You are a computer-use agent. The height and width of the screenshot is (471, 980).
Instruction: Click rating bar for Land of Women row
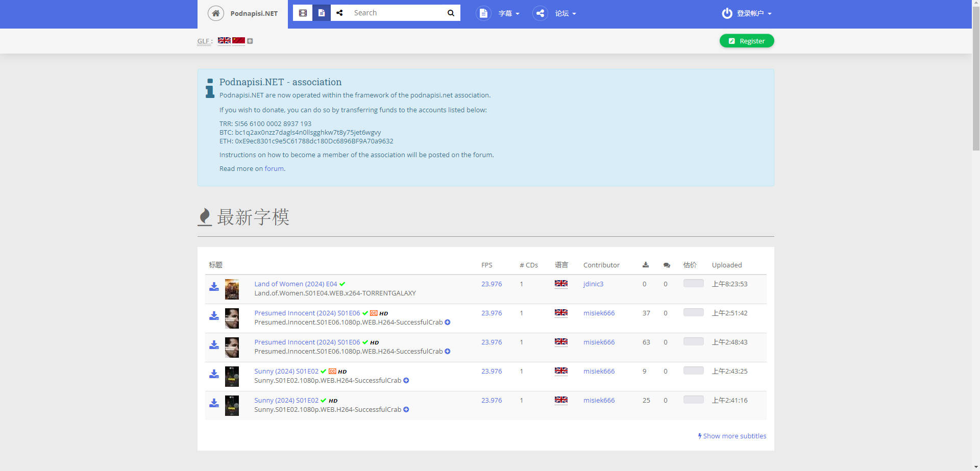pos(693,284)
